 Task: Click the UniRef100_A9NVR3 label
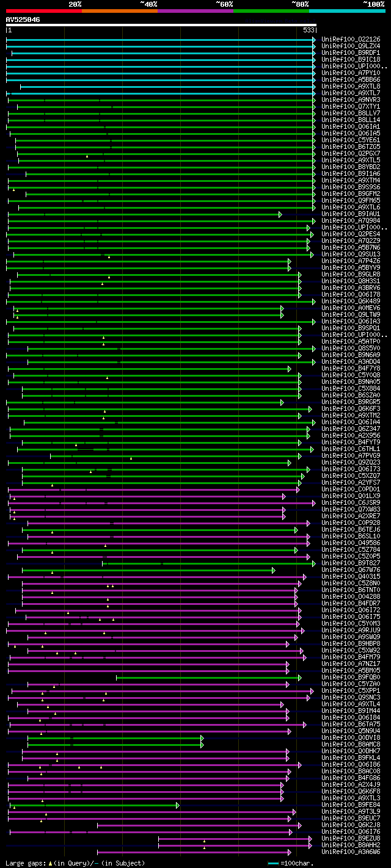pos(351,99)
